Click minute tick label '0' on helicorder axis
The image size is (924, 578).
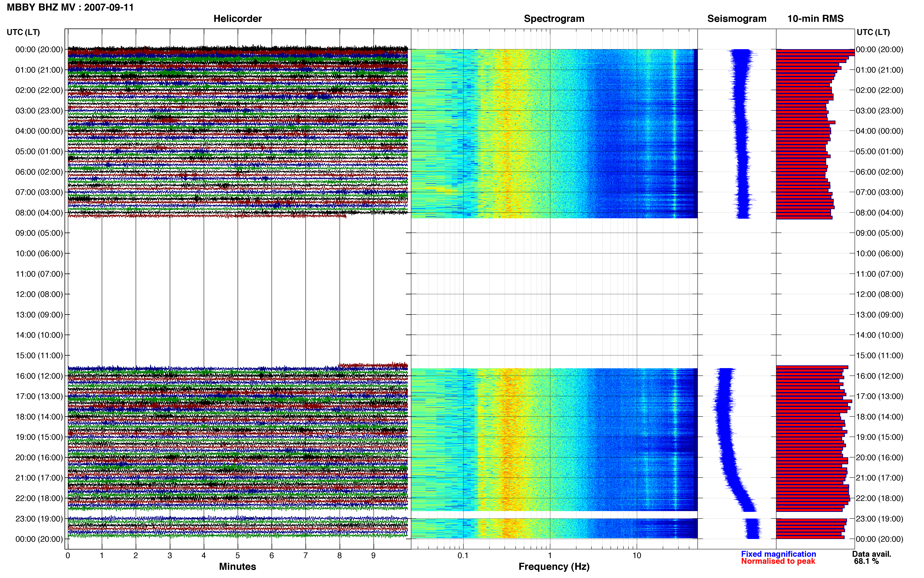pyautogui.click(x=68, y=556)
